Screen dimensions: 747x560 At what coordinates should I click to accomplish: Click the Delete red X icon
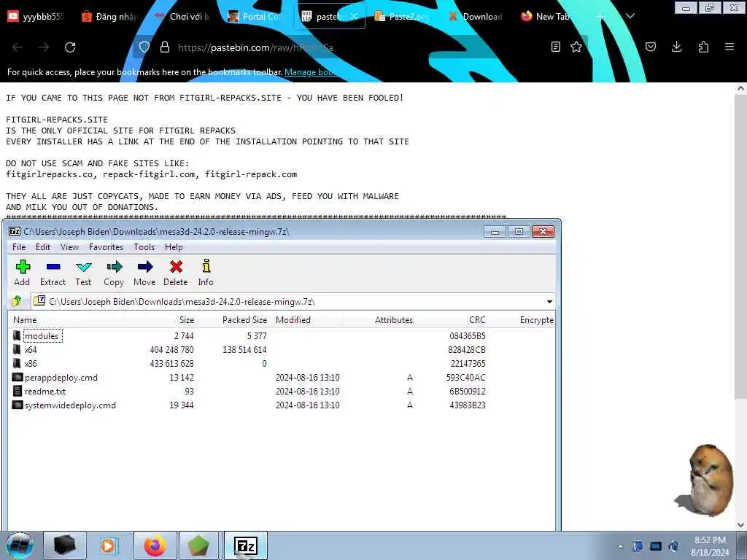click(x=176, y=273)
